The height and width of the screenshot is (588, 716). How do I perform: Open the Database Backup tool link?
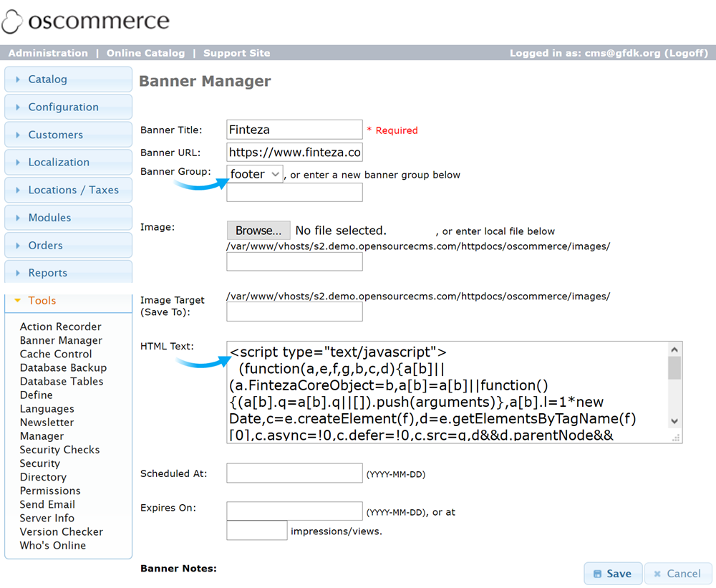pyautogui.click(x=63, y=367)
